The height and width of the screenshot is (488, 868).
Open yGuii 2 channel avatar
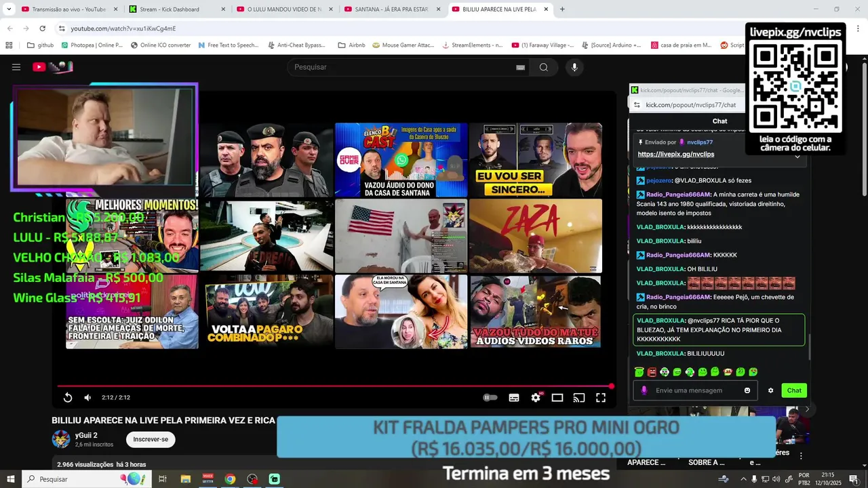pyautogui.click(x=61, y=439)
